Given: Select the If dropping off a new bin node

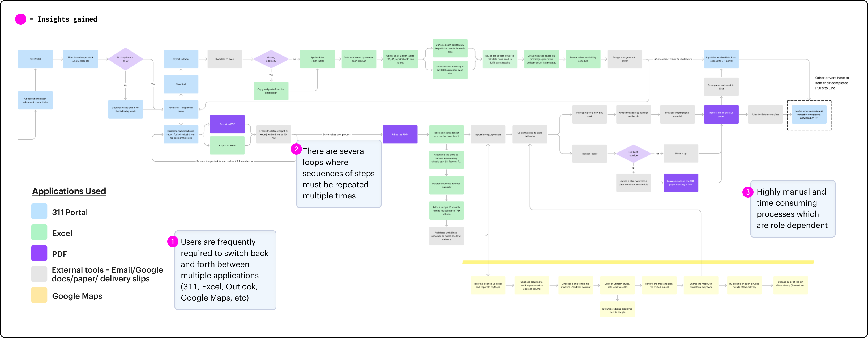Looking at the screenshot, I should tap(589, 114).
